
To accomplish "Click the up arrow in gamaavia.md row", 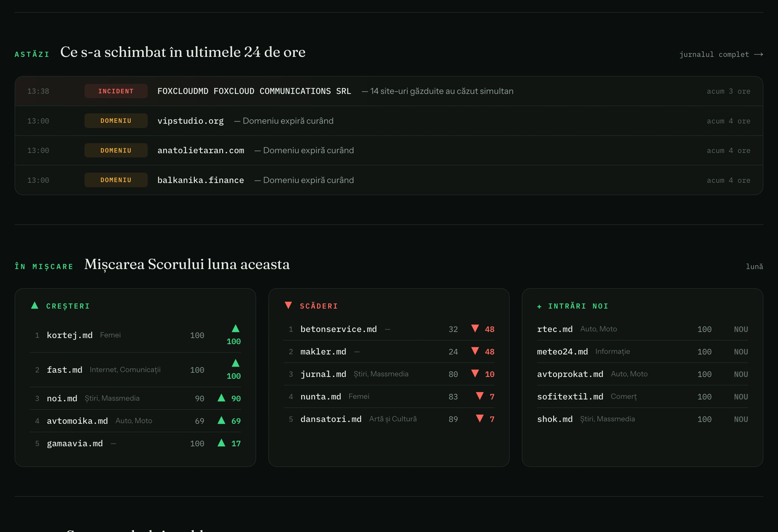I will 221,443.
